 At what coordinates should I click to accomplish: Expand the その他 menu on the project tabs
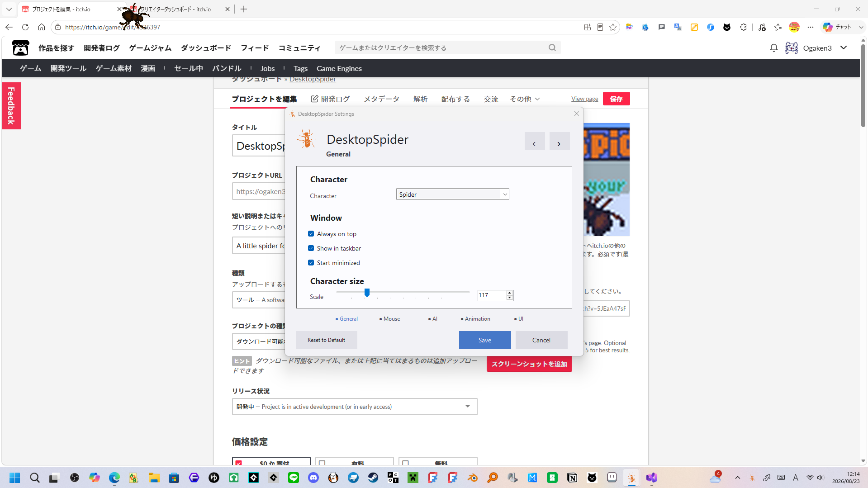pyautogui.click(x=525, y=99)
